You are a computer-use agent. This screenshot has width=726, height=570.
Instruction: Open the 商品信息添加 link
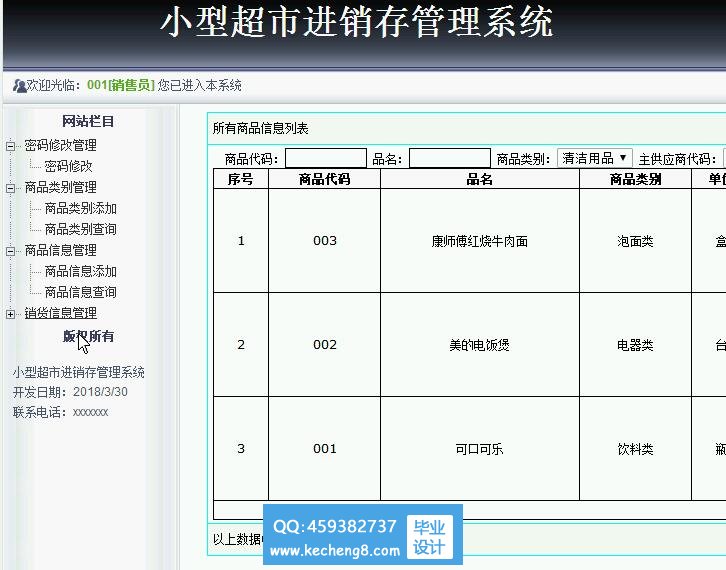(81, 271)
